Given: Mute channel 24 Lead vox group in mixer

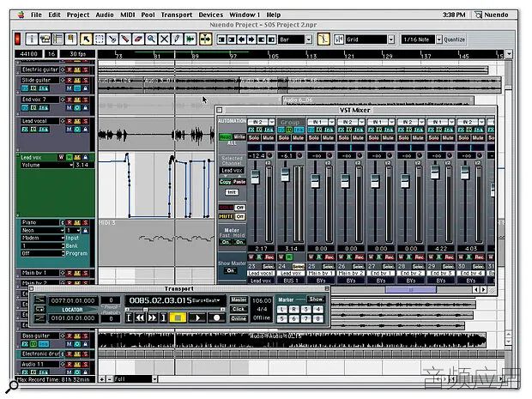Looking at the screenshot, I should (299, 138).
